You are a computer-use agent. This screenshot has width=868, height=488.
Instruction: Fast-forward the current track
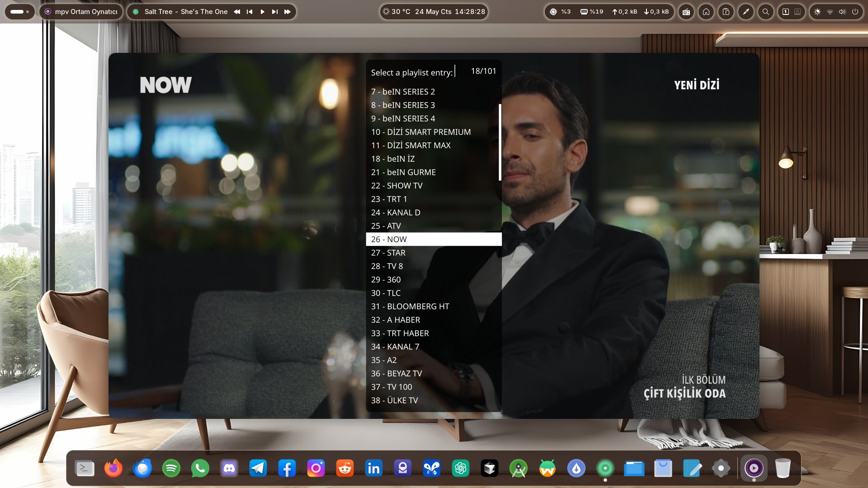[288, 12]
